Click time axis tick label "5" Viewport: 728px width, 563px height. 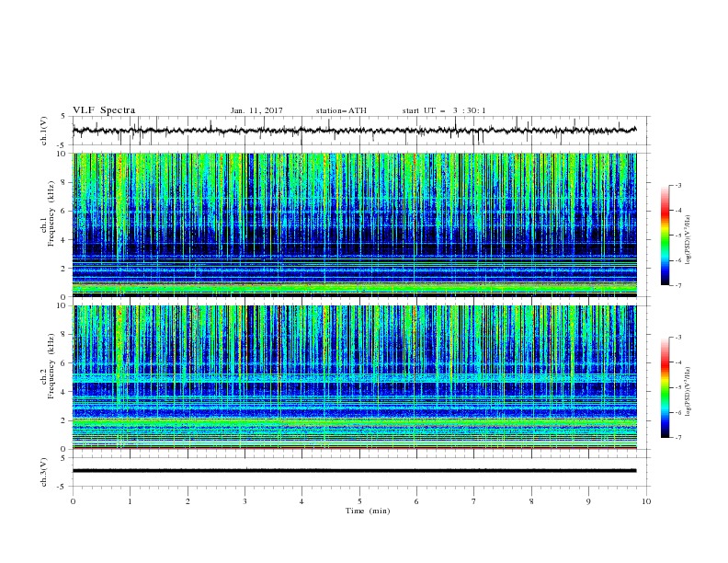point(359,501)
